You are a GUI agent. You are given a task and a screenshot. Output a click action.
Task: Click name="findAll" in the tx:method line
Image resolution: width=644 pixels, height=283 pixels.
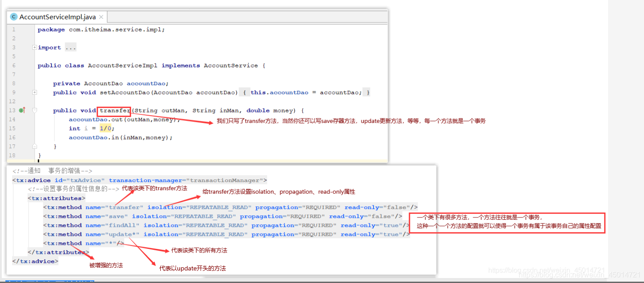(113, 225)
